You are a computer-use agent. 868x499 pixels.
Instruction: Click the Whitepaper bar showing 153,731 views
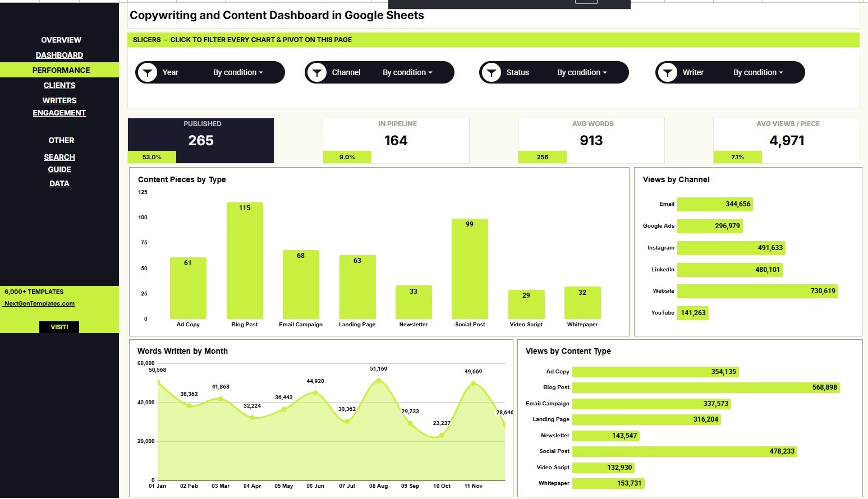608,483
